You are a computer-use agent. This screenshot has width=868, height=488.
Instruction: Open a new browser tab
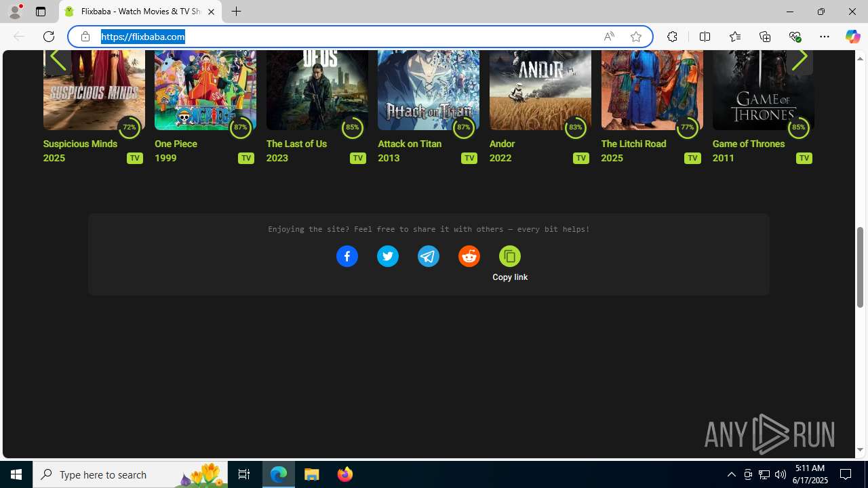click(236, 12)
